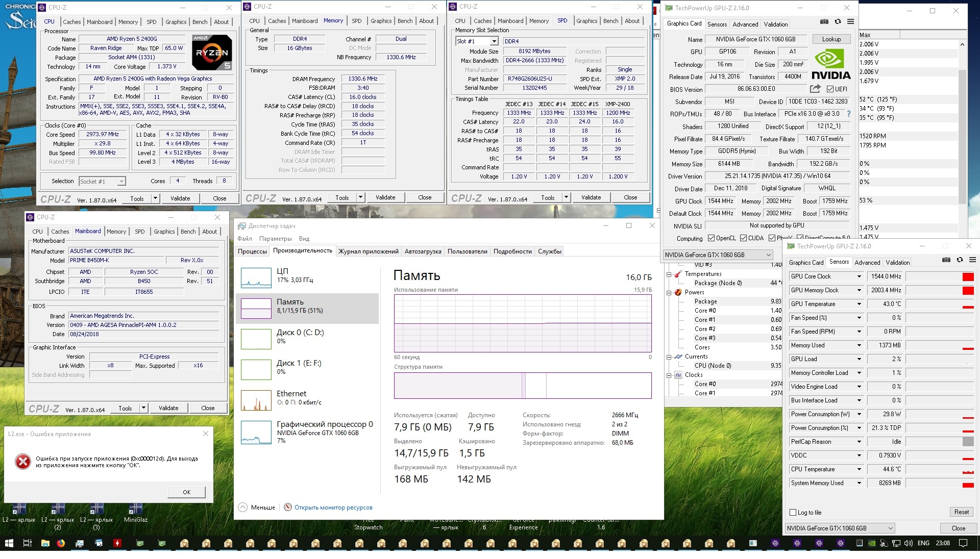Collapse the Powers tree node
Image resolution: width=980 pixels, height=559 pixels.
(x=669, y=293)
